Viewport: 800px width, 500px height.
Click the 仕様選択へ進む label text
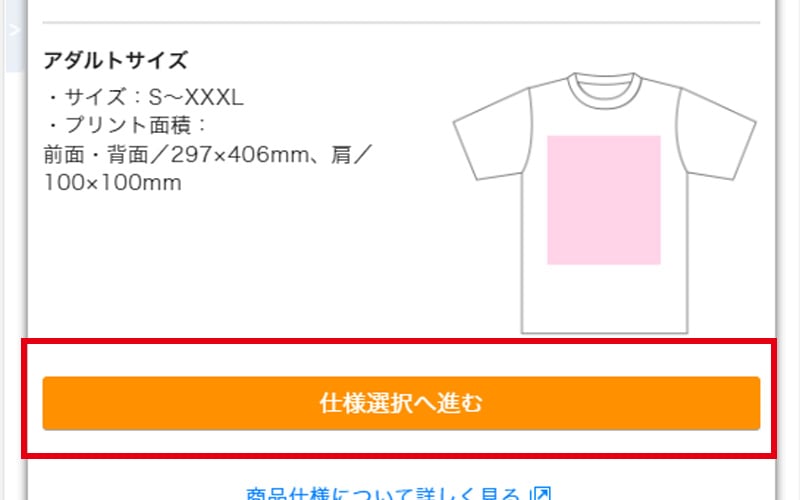[x=401, y=403]
